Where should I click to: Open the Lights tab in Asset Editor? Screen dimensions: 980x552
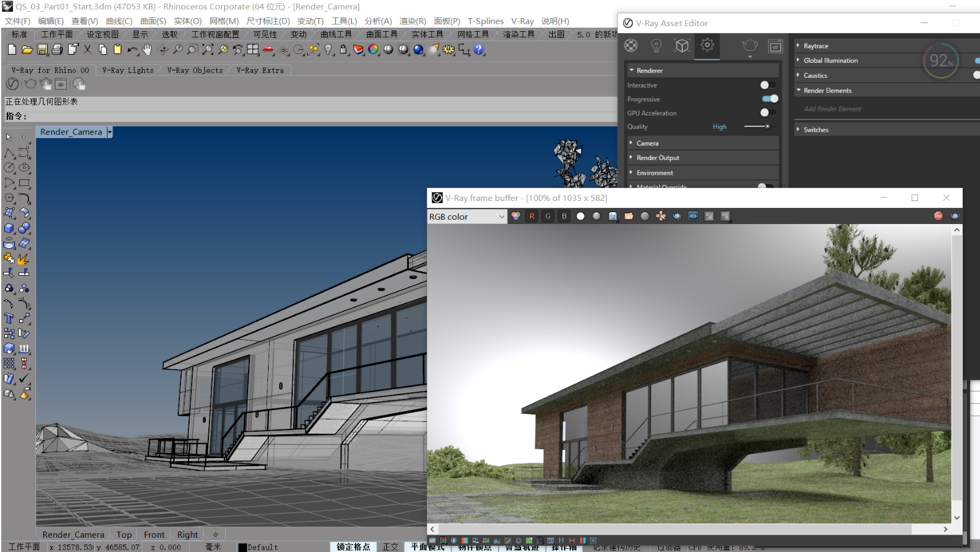click(x=656, y=45)
